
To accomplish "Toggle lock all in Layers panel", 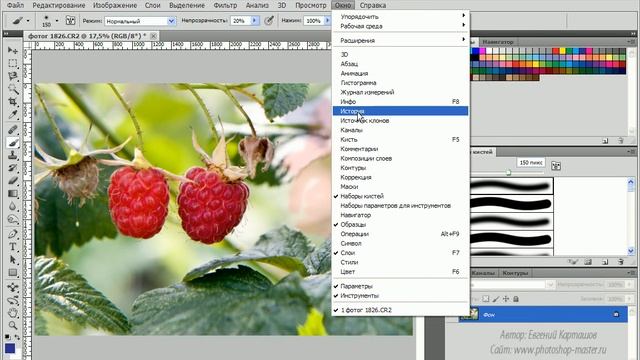I will coord(516,299).
